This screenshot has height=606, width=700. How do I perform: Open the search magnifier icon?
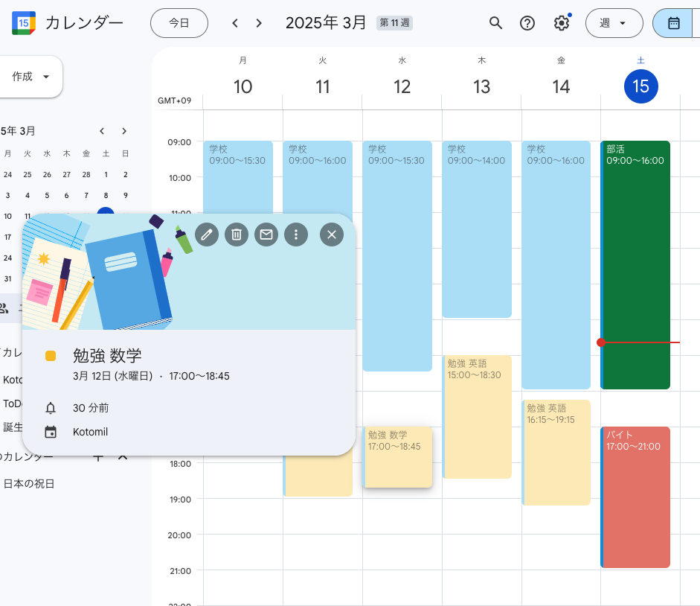click(x=495, y=23)
